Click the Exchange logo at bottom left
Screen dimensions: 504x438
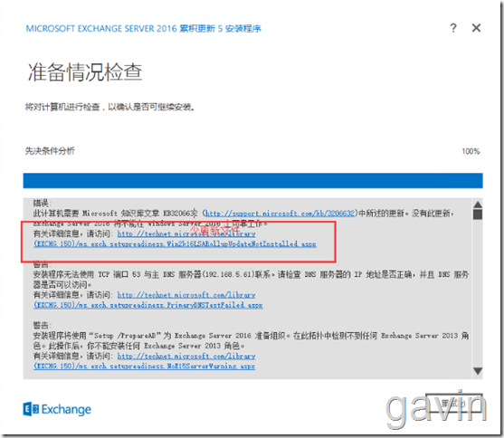click(x=57, y=409)
